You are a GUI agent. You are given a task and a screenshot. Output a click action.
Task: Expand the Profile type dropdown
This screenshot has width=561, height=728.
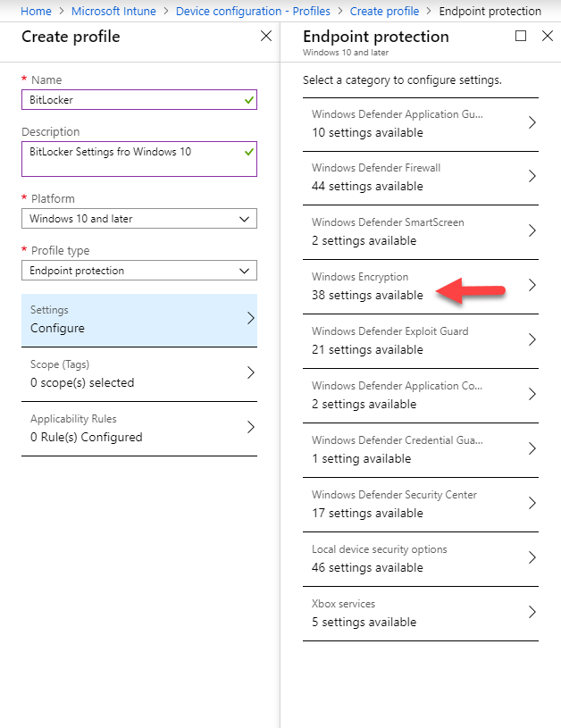138,271
